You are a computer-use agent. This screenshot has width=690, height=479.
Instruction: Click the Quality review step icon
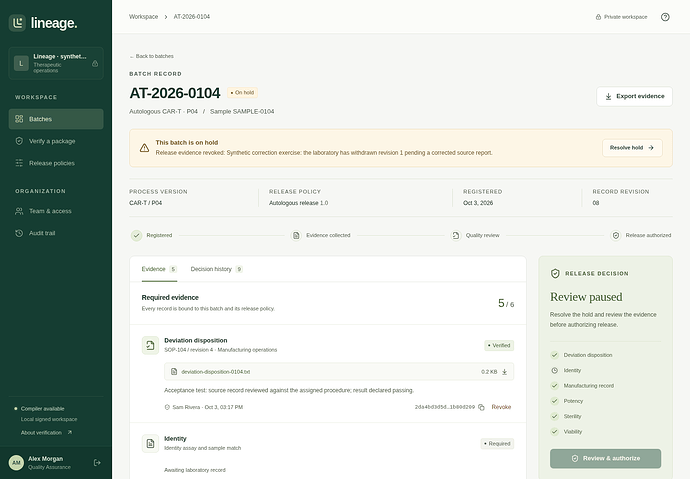tap(456, 236)
